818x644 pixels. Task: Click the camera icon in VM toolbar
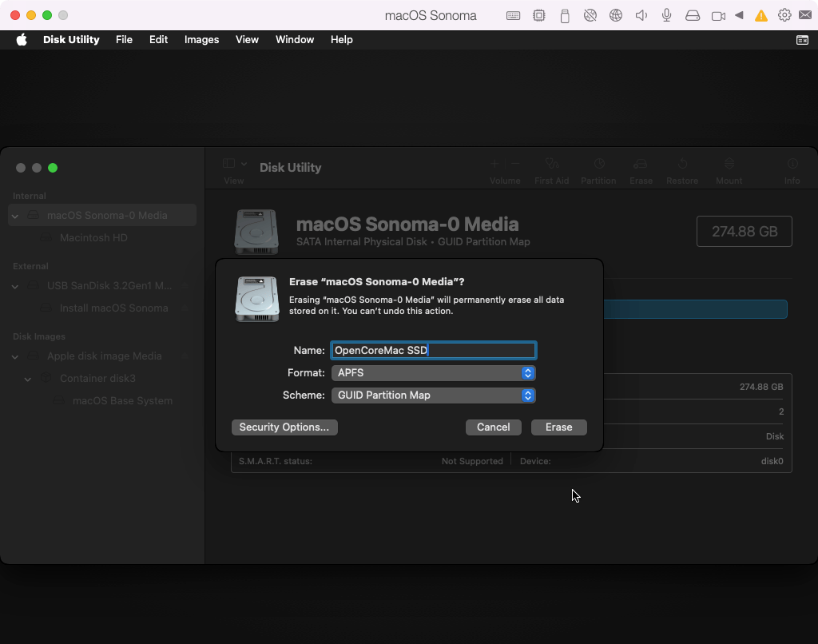pyautogui.click(x=718, y=15)
